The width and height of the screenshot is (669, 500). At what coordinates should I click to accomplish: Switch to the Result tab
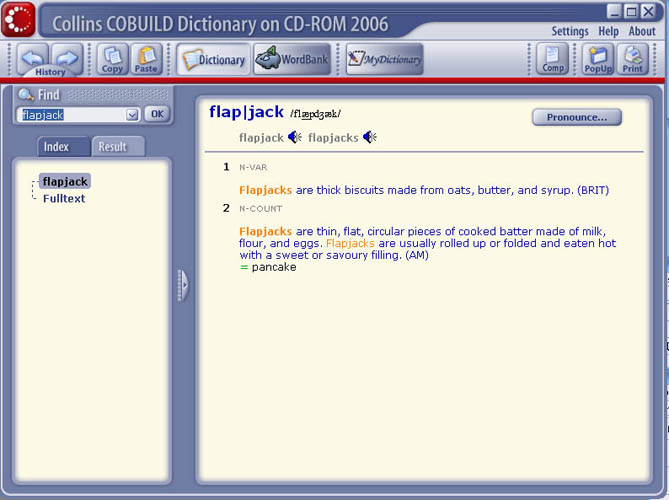(x=118, y=147)
